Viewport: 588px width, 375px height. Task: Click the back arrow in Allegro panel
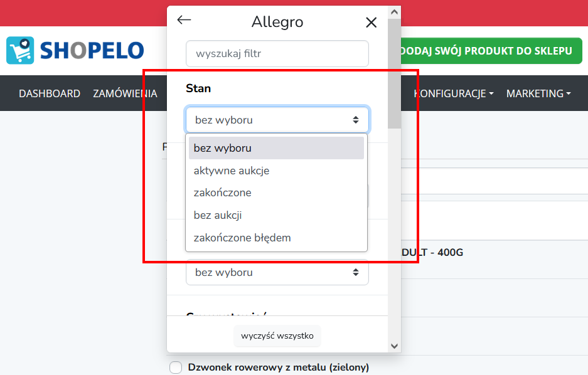pos(184,20)
